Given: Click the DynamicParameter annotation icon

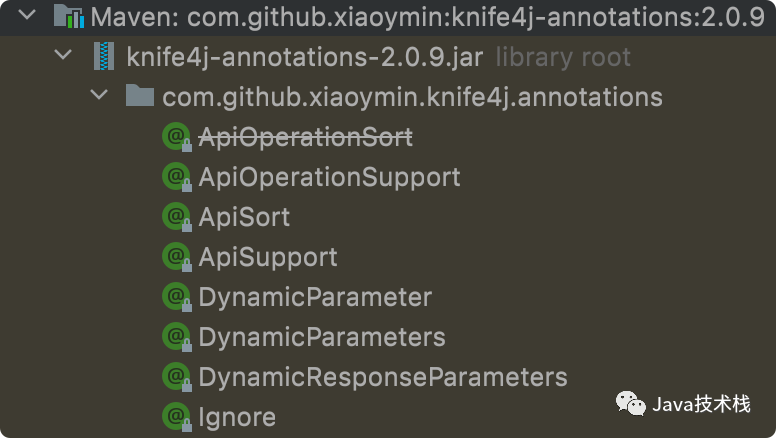Looking at the screenshot, I should coord(176,297).
